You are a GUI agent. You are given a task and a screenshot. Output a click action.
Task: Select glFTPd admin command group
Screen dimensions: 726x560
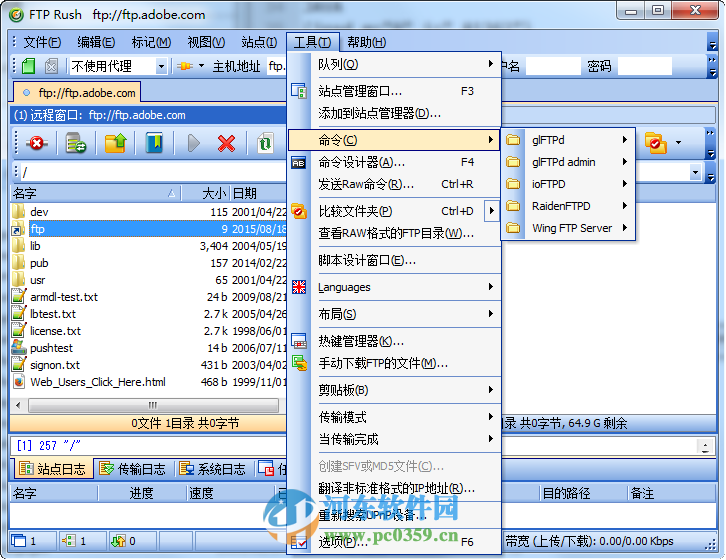pyautogui.click(x=568, y=162)
